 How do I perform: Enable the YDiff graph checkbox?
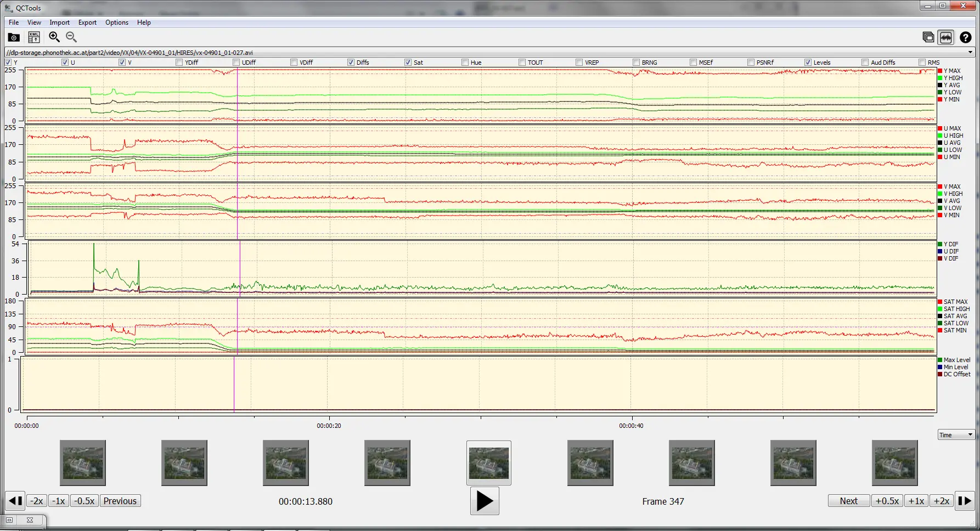point(179,63)
